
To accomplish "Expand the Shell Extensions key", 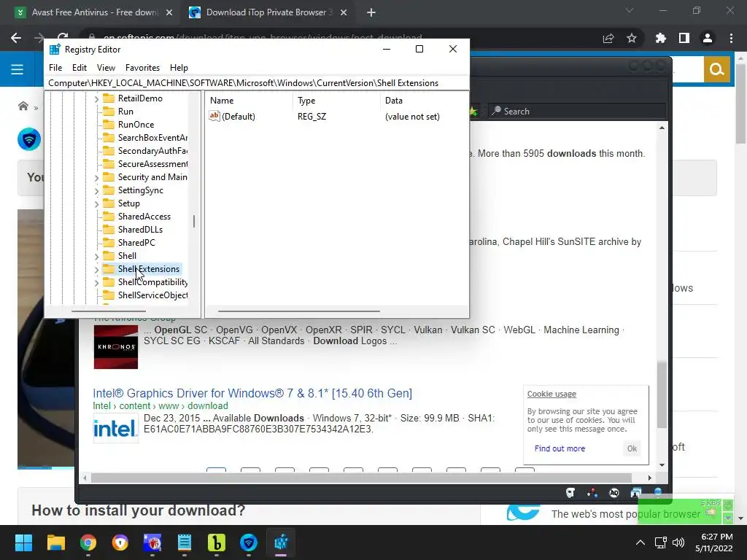I will [97, 270].
